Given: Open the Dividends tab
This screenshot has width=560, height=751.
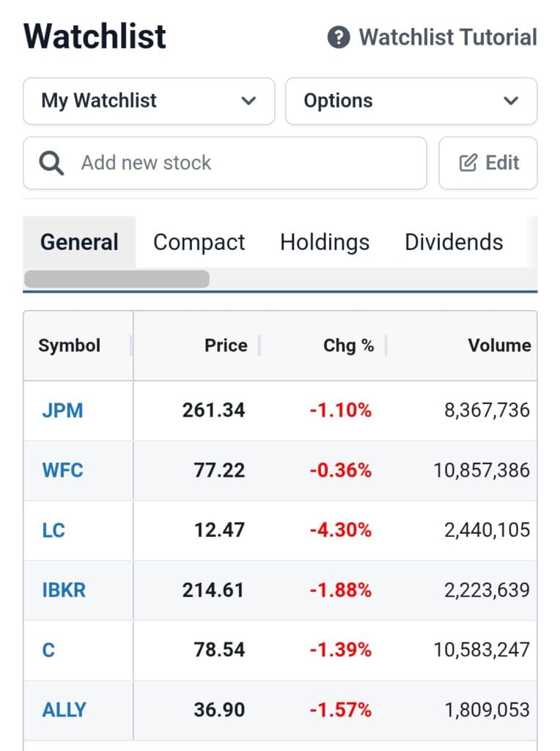Looking at the screenshot, I should [454, 242].
